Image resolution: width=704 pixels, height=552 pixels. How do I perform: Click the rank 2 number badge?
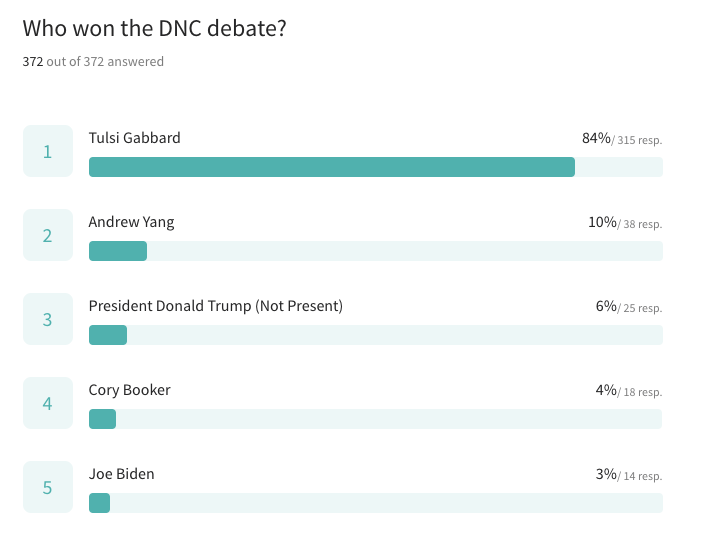48,235
